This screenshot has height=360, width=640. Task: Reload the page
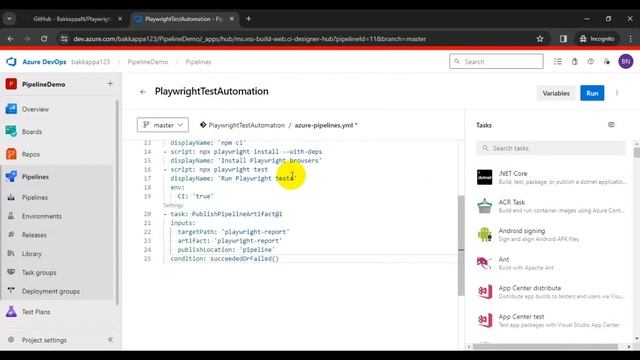[44, 39]
